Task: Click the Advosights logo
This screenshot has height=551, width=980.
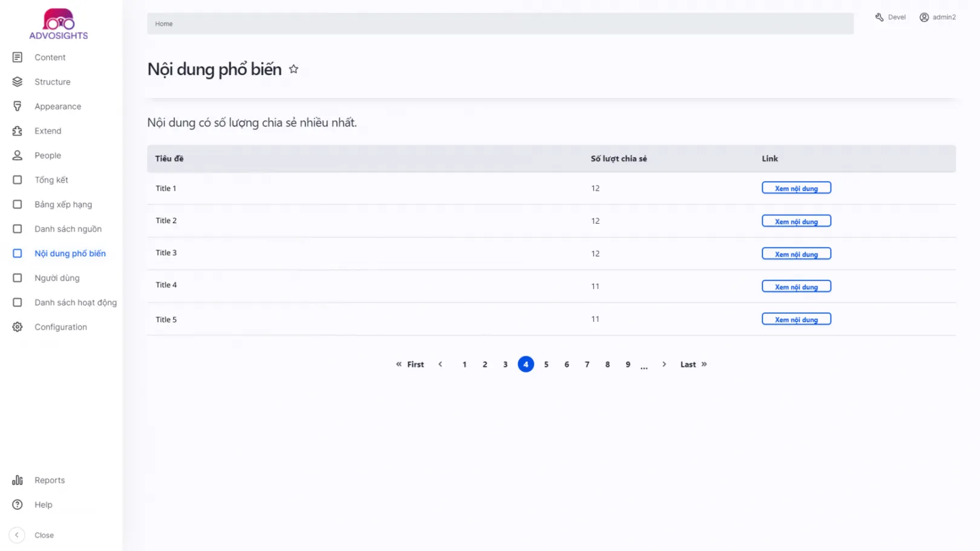Action: 59,24
